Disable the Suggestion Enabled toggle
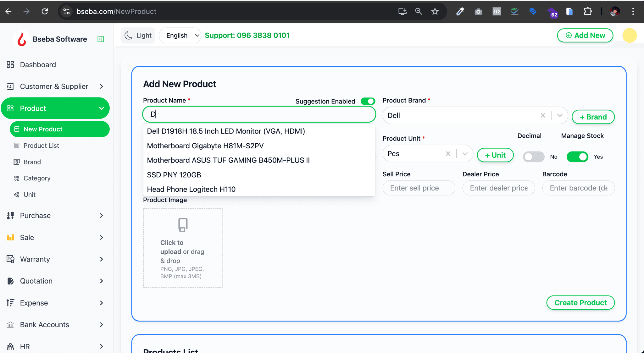The width and height of the screenshot is (644, 353). (368, 101)
